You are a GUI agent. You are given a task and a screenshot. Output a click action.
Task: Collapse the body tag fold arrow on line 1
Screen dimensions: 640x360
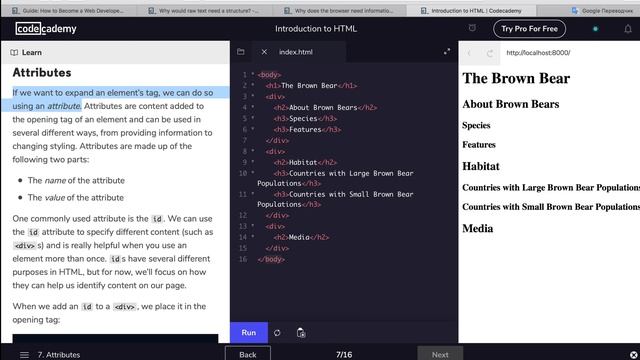click(x=253, y=74)
